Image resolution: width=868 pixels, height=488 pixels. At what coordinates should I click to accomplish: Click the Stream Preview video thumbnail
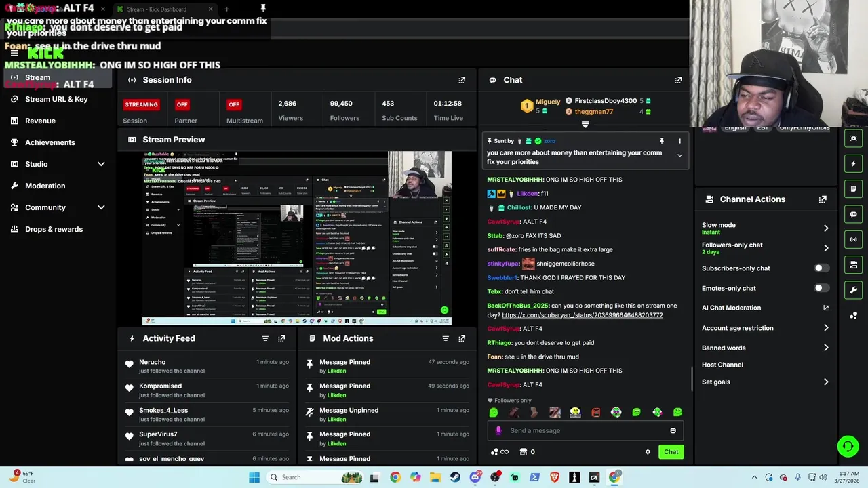297,239
